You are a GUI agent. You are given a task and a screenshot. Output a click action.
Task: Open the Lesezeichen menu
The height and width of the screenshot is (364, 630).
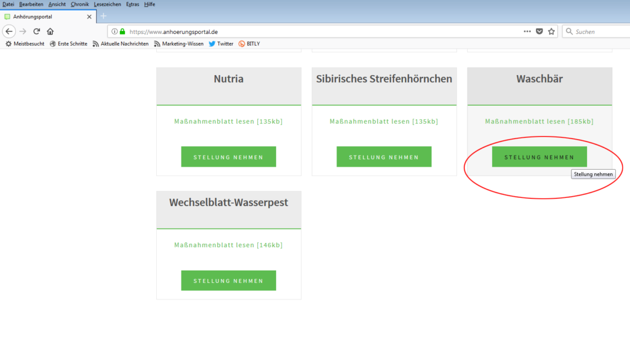[x=108, y=4]
